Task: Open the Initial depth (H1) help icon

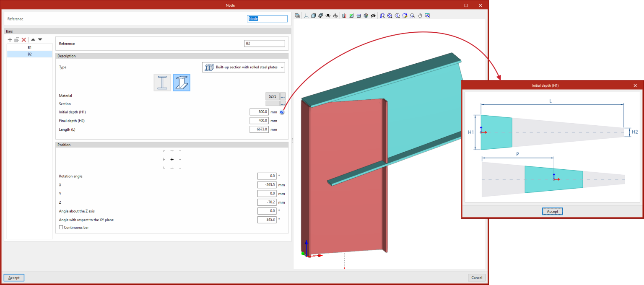Action: (x=282, y=112)
